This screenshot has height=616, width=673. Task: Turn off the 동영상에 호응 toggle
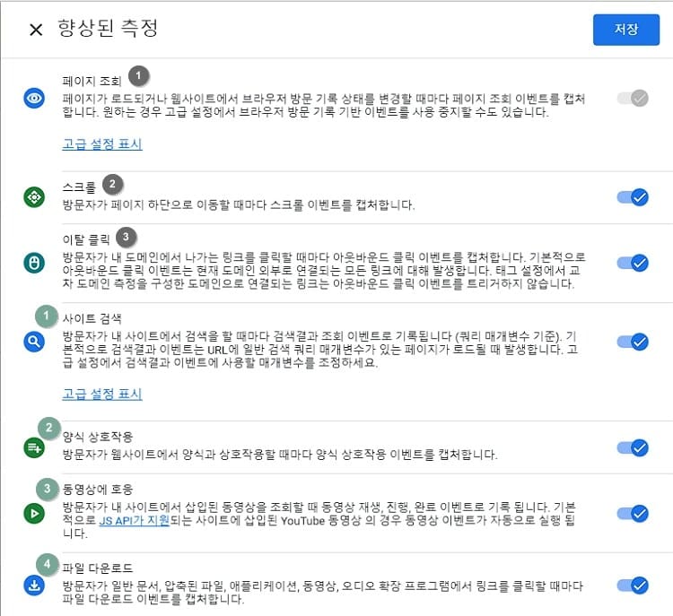coord(633,514)
